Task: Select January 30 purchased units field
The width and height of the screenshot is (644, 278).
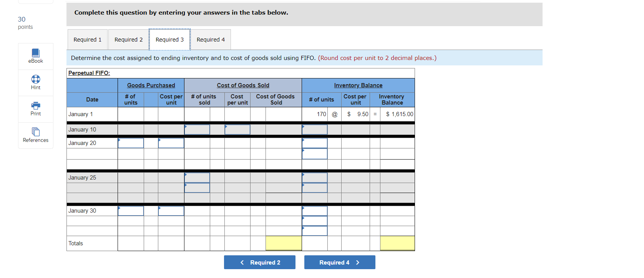Action: click(131, 211)
